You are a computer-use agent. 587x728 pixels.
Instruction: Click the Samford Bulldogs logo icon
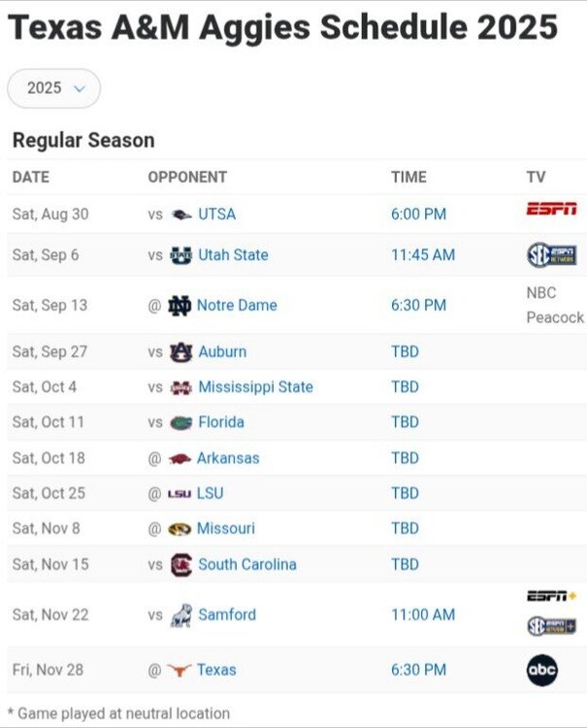[x=180, y=614]
